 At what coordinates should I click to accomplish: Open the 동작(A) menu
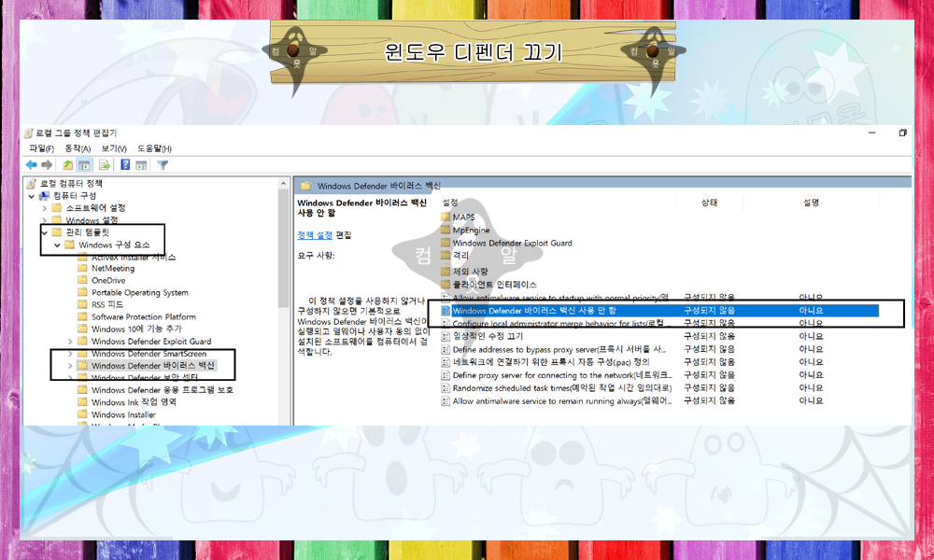pos(78,148)
